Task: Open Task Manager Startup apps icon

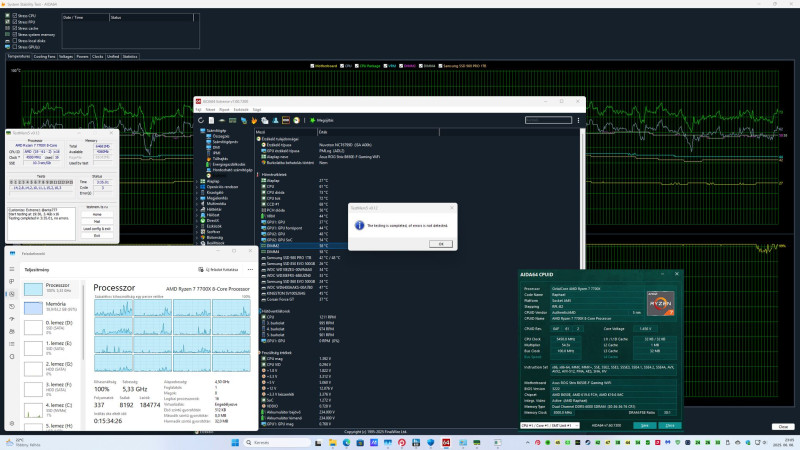Action: point(12,319)
